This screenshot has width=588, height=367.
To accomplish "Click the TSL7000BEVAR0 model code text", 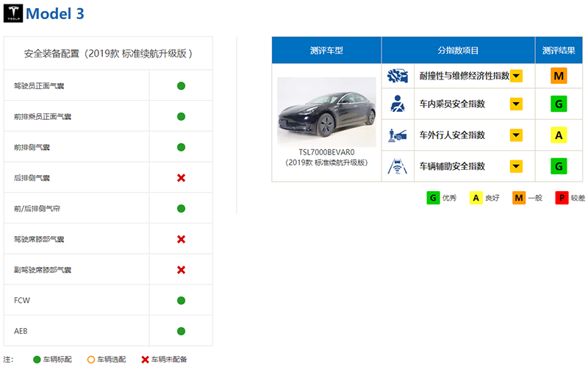I will pos(326,152).
